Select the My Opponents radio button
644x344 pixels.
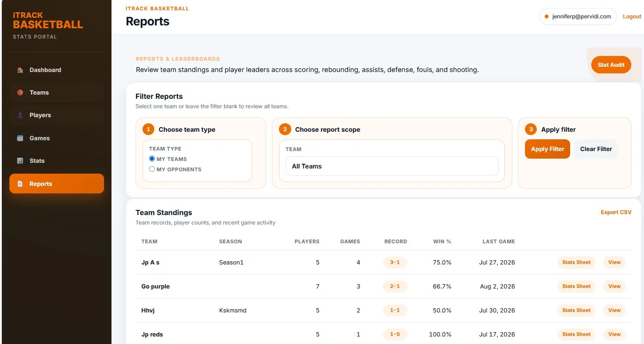coord(152,169)
